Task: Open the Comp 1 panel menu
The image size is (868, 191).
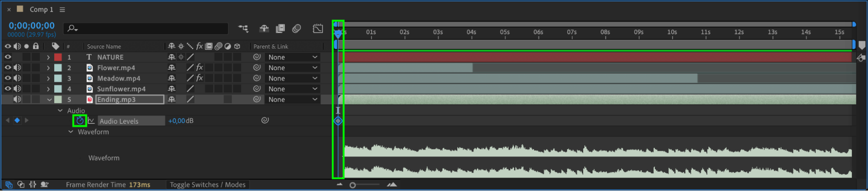Action: pyautogui.click(x=62, y=10)
